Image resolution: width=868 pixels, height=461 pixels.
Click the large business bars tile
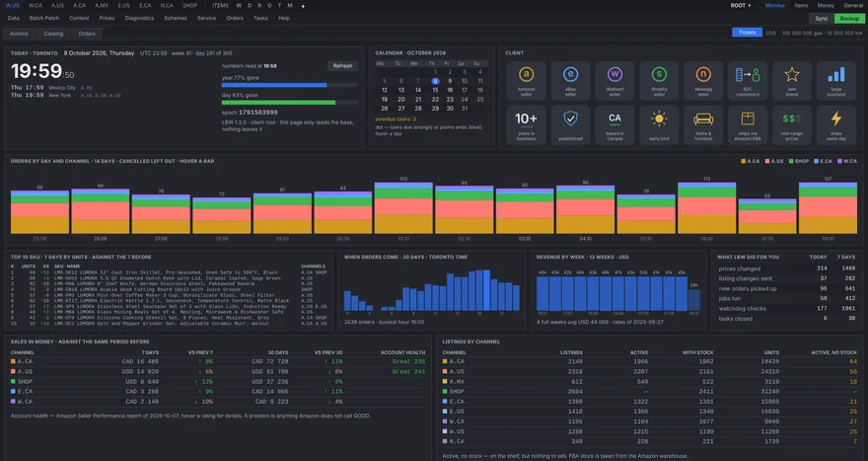835,81
